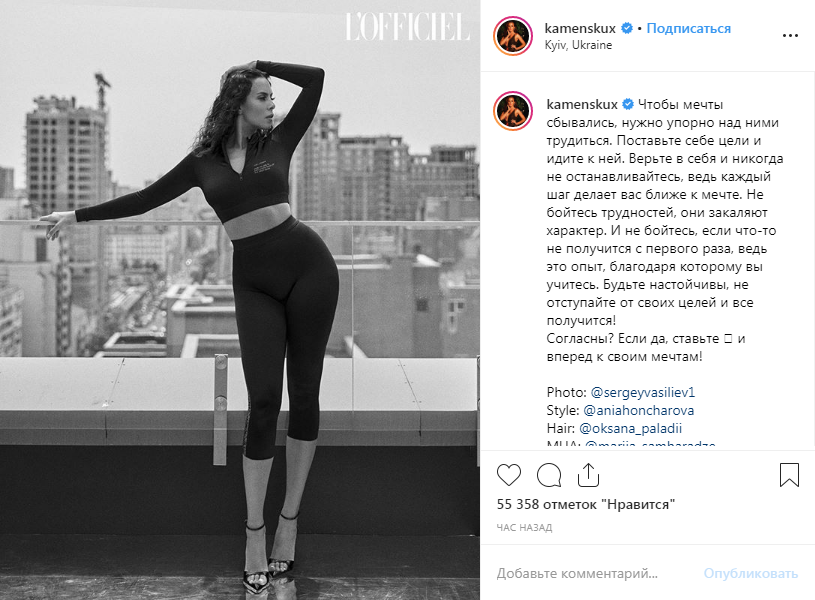
Task: Click the kamenskux profile avatar in the header
Action: 513,35
